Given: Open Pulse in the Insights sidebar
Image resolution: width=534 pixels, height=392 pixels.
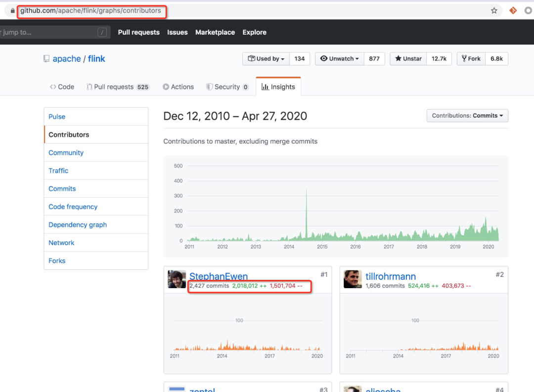Looking at the screenshot, I should [x=96, y=117].
